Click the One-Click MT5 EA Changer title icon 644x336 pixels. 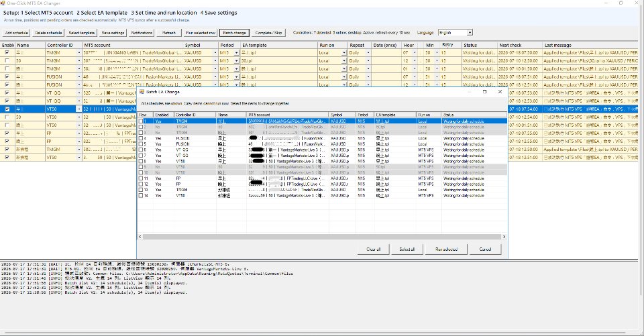(3, 3)
